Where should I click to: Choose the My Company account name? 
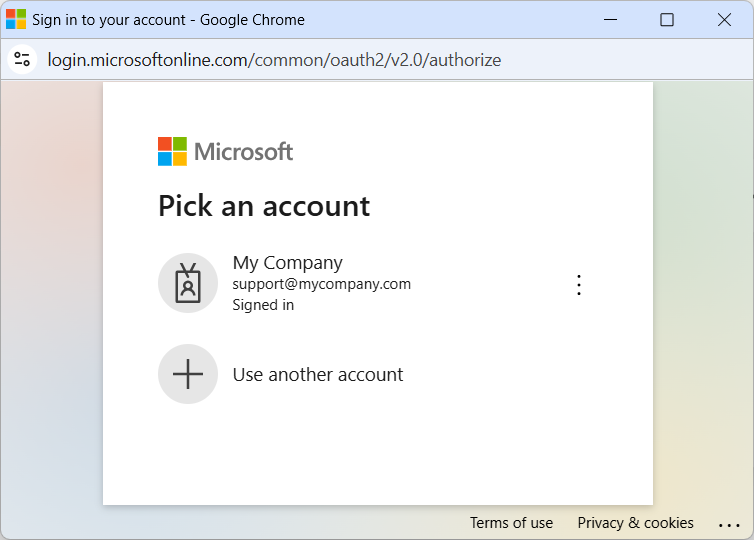287,263
